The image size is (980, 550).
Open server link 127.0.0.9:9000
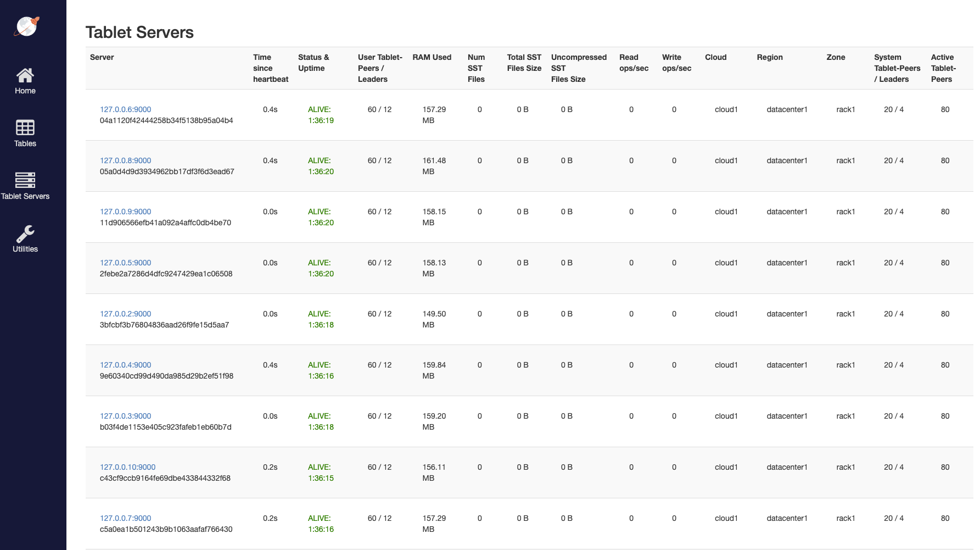pos(125,212)
